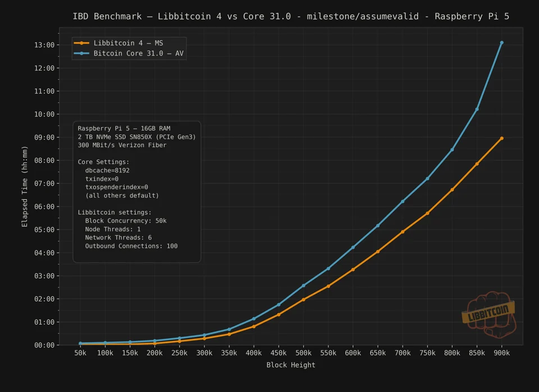
Task: Click the 150k x-axis tick label
Action: pyautogui.click(x=130, y=353)
